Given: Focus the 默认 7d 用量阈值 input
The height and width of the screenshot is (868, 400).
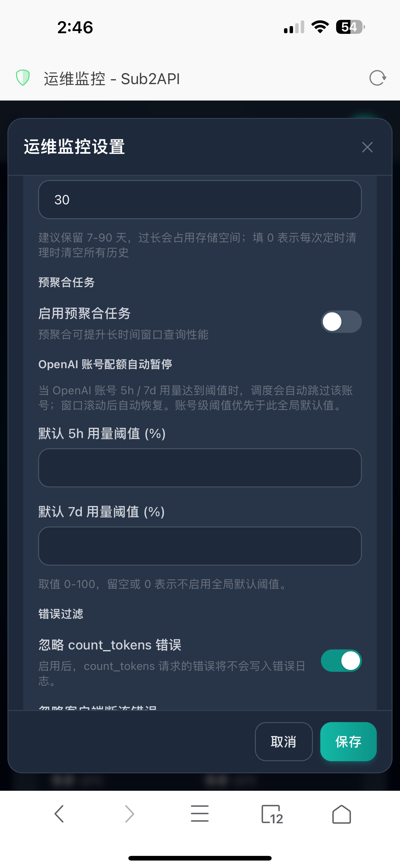Looking at the screenshot, I should click(200, 546).
